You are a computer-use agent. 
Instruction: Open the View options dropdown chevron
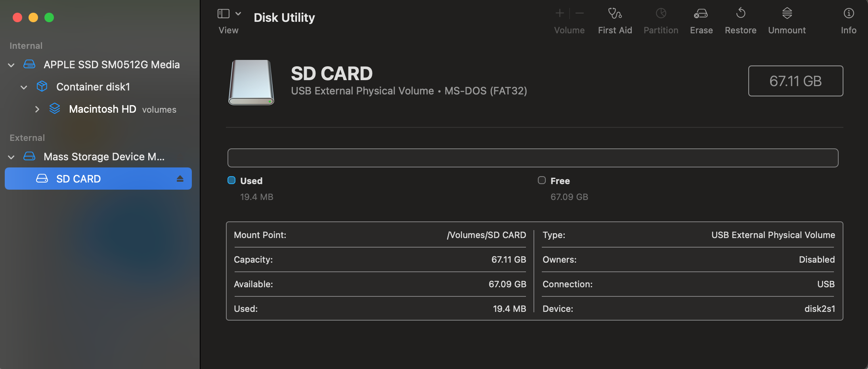click(238, 13)
